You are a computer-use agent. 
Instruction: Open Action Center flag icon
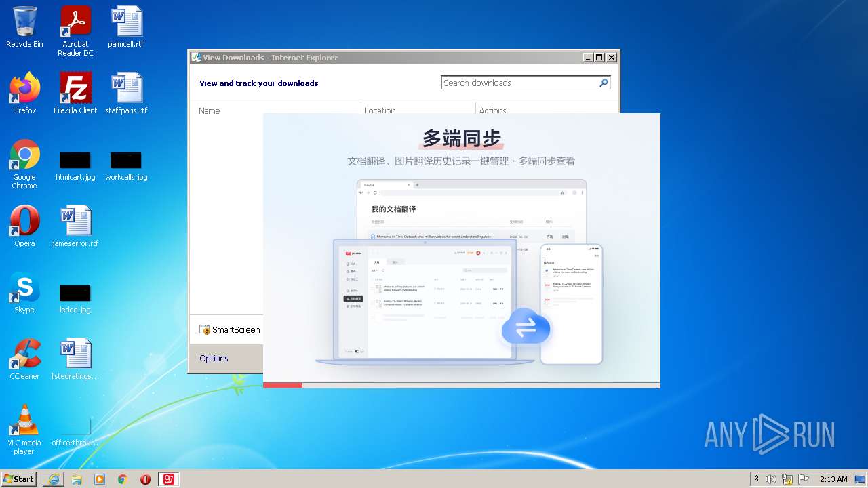[804, 479]
